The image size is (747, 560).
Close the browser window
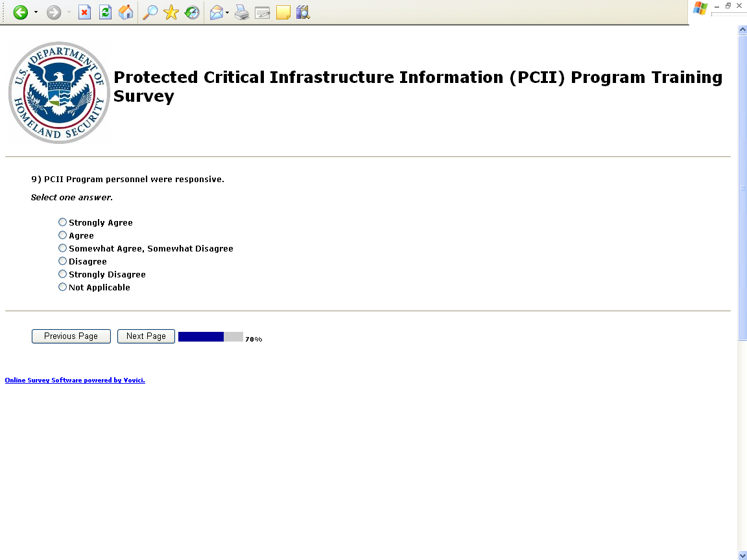coord(739,6)
